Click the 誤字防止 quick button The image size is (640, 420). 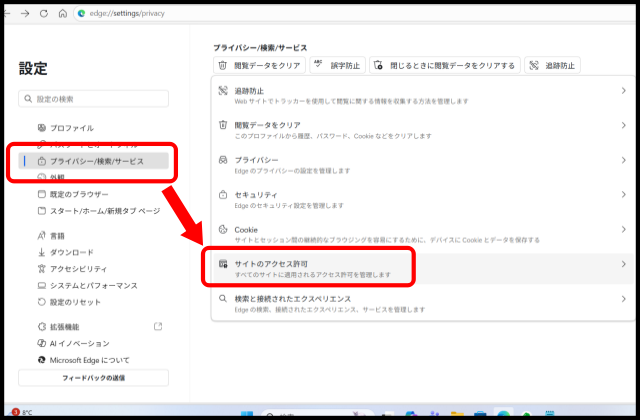(x=338, y=65)
